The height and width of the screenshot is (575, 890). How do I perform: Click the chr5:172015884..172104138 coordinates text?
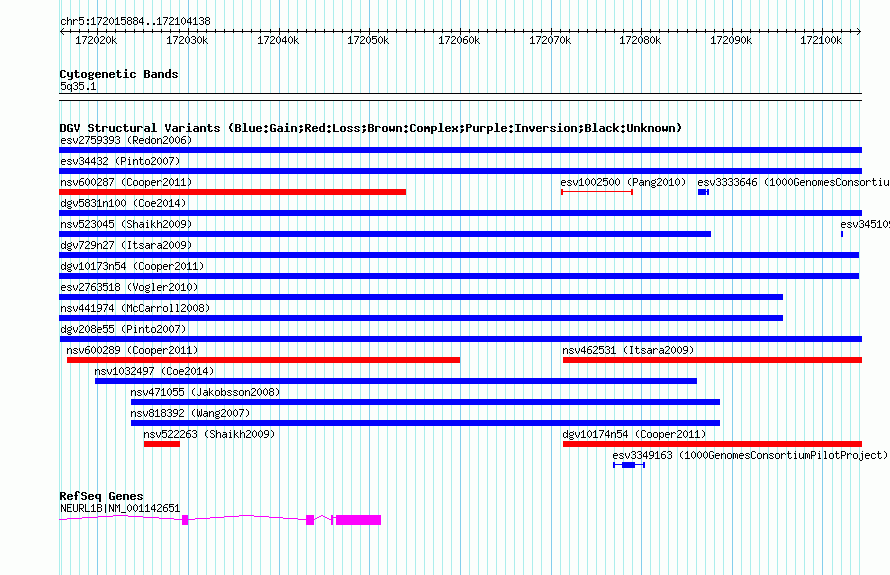pos(136,22)
